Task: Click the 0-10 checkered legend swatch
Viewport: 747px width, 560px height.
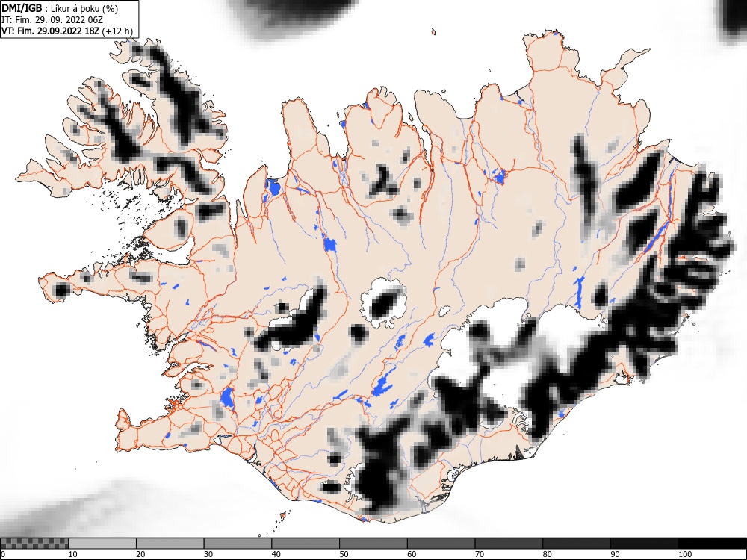Action: 34,544
